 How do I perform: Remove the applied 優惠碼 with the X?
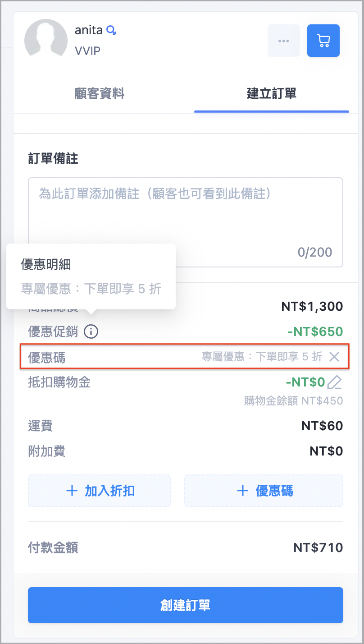click(x=334, y=357)
